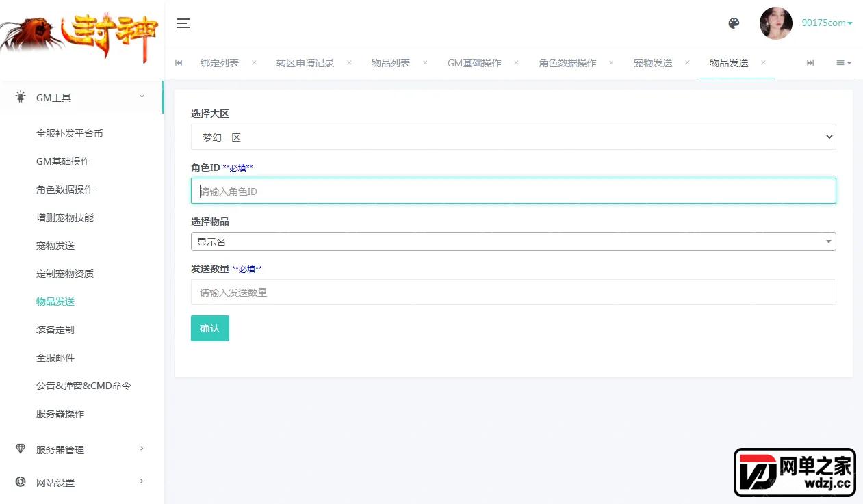Viewport: 863px width, 504px height.
Task: Open 公告&弹窗&CMD命令 in the sidebar
Action: pyautogui.click(x=83, y=386)
